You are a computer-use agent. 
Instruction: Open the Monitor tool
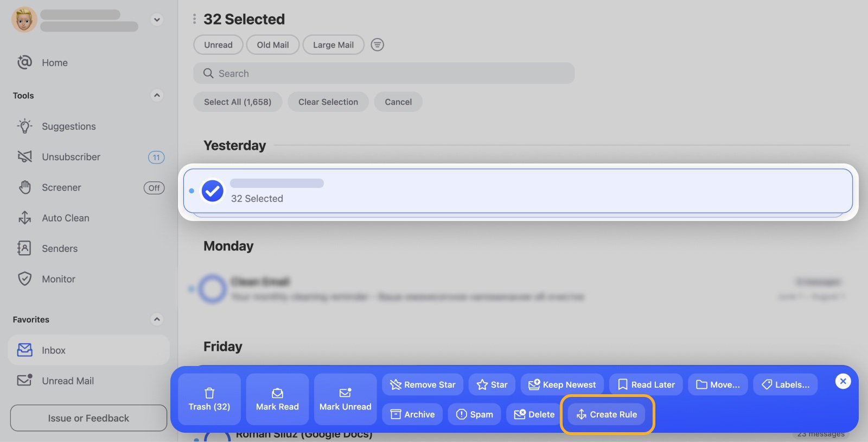coord(59,279)
